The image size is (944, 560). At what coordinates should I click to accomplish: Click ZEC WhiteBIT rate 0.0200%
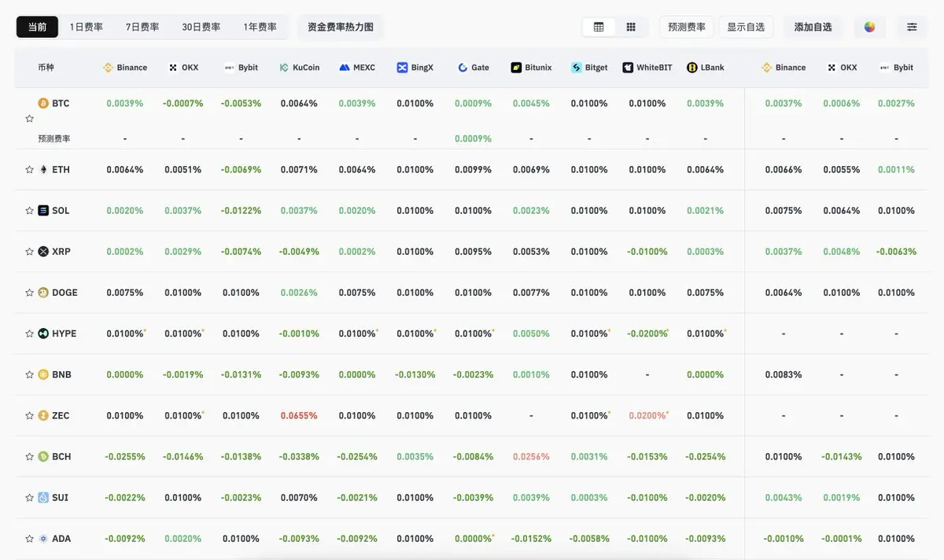pyautogui.click(x=647, y=415)
